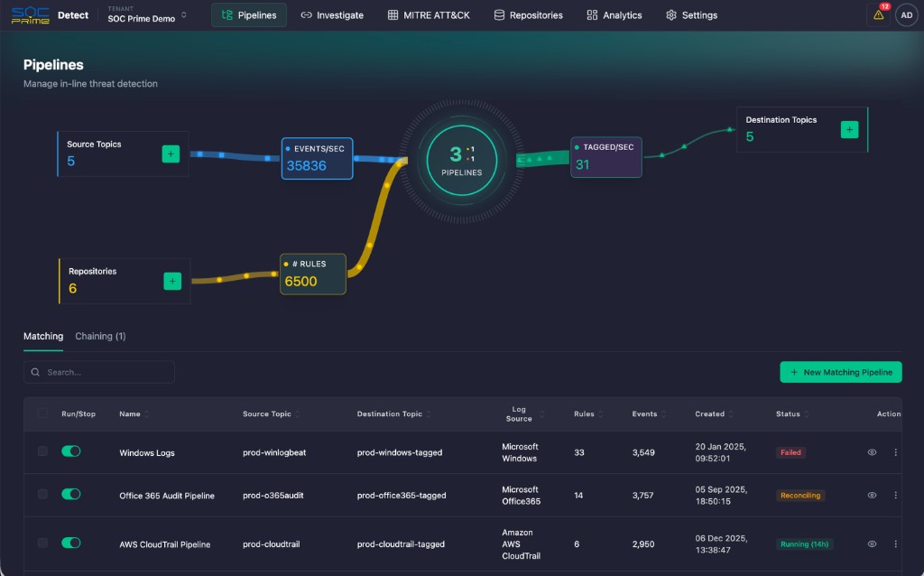Click the search magnifier icon

point(35,372)
